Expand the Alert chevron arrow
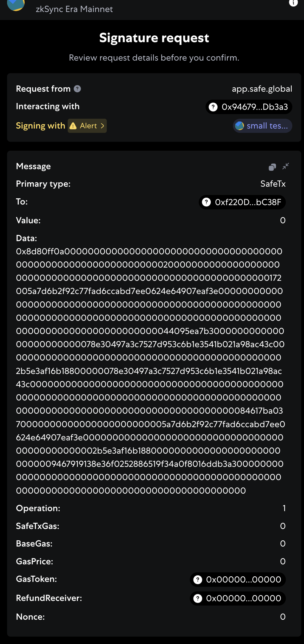 click(x=102, y=126)
